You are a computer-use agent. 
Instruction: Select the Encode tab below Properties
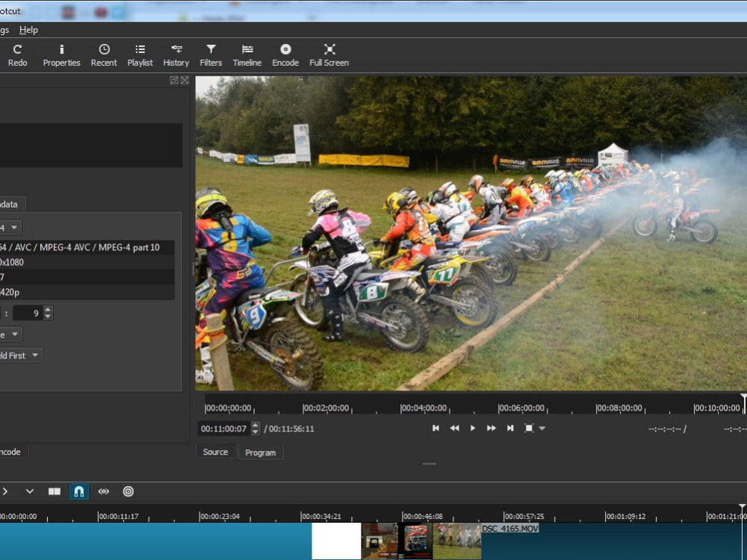tap(13, 452)
